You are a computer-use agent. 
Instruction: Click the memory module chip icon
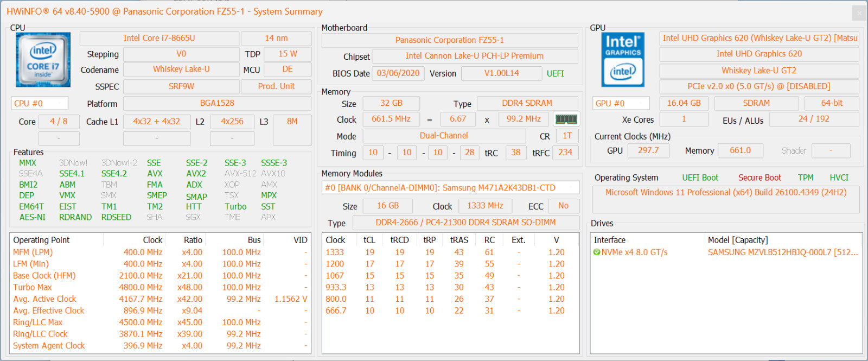point(566,119)
